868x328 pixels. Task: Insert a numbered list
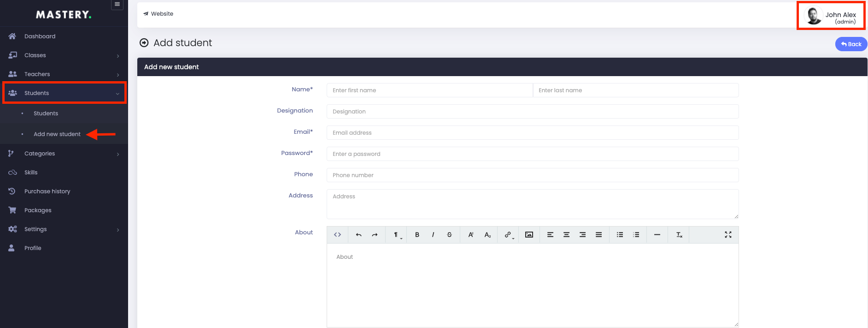click(x=636, y=235)
